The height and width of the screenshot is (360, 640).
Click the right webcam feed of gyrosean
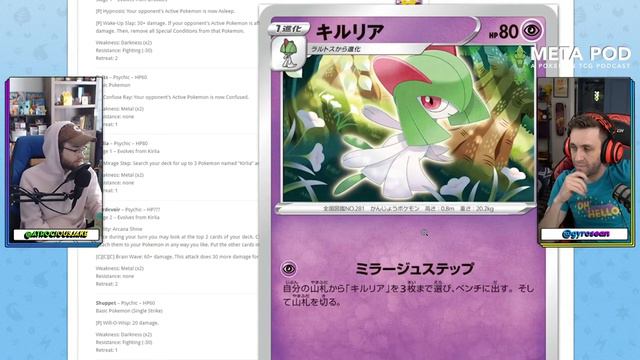click(x=584, y=153)
